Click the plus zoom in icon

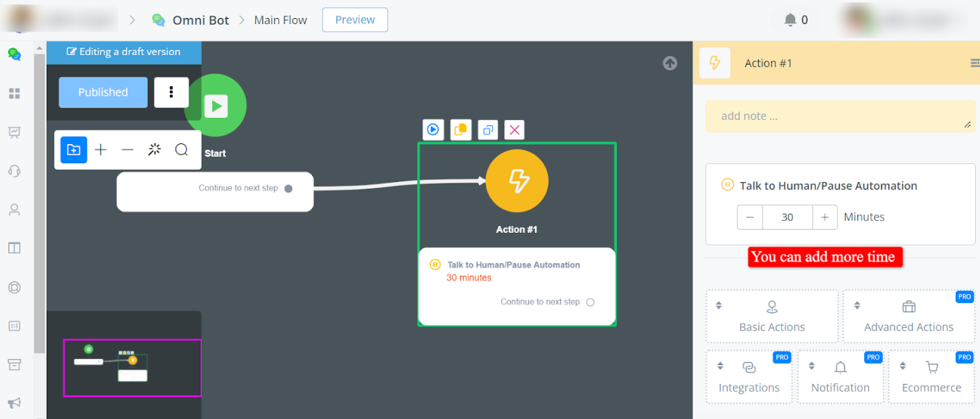[101, 150]
